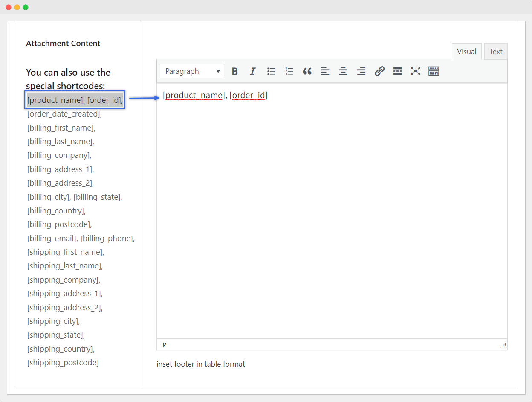Insert or edit a link
532x402 pixels.
379,71
